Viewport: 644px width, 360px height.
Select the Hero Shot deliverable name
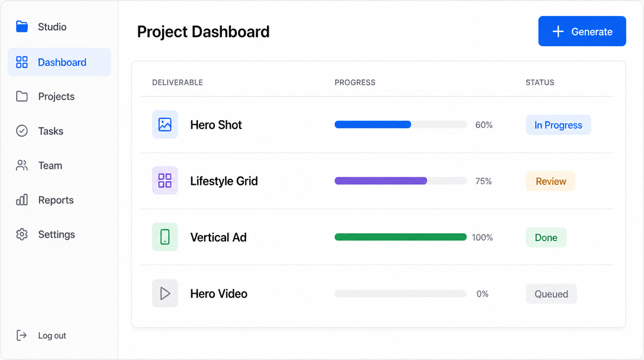coord(216,125)
